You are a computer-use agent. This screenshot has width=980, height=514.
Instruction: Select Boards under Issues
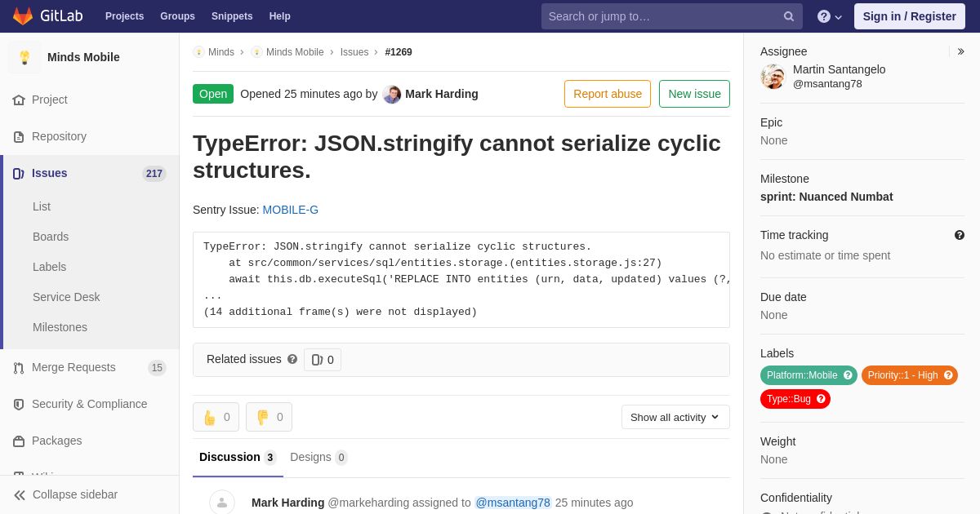click(x=51, y=237)
